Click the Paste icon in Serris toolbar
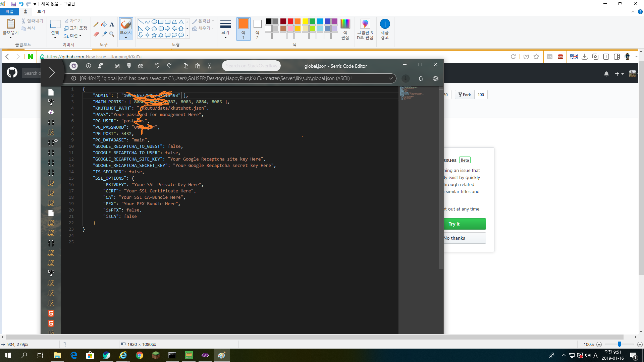Screen dimensions: 644x362 [198, 66]
